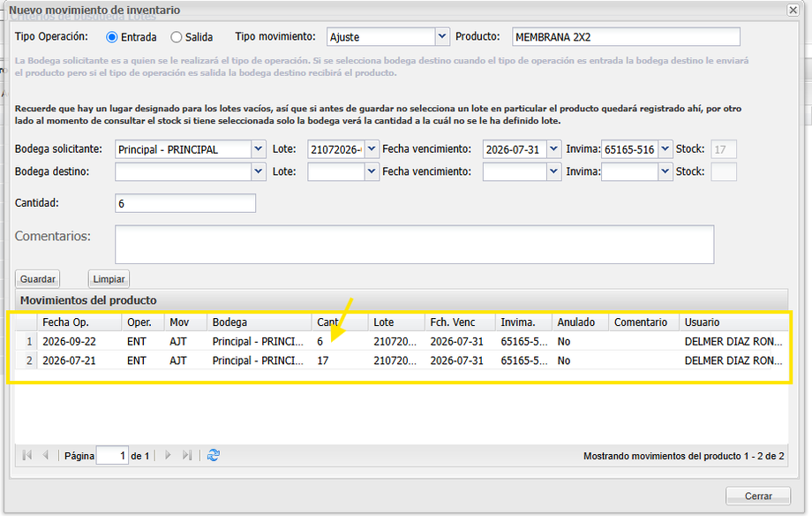Go to next page of movements
Screen dimensions: 812x523
168,455
